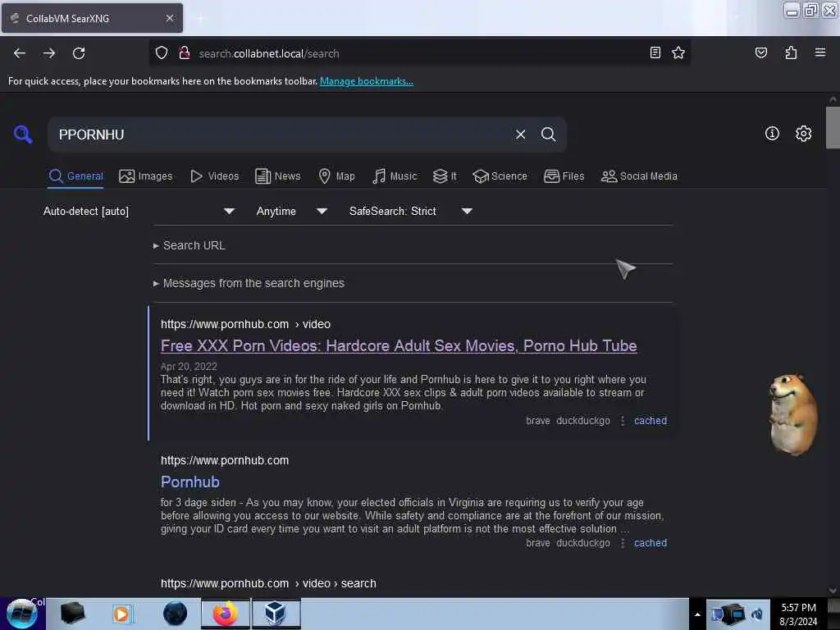Open the Preferences gear icon
This screenshot has width=840, height=630.
[x=803, y=134]
